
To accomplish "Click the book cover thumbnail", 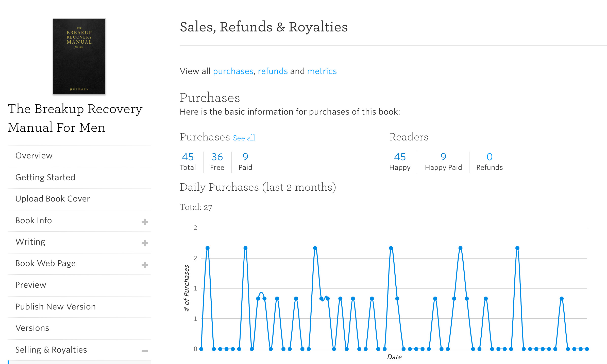I will (79, 56).
